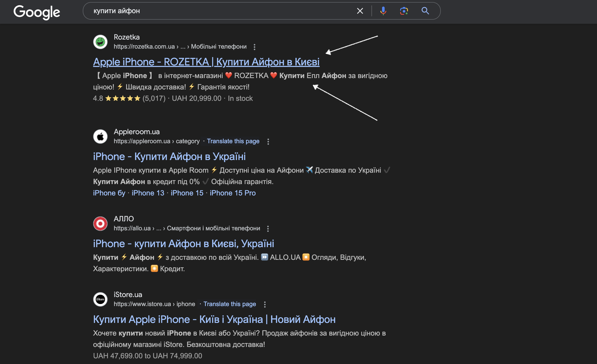Click the АЛЛО red circle favicon
This screenshot has height=364, width=597.
[100, 223]
